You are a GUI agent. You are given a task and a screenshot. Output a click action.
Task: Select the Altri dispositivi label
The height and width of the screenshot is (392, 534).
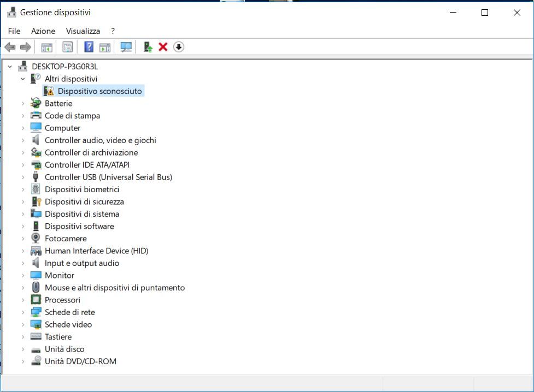71,79
